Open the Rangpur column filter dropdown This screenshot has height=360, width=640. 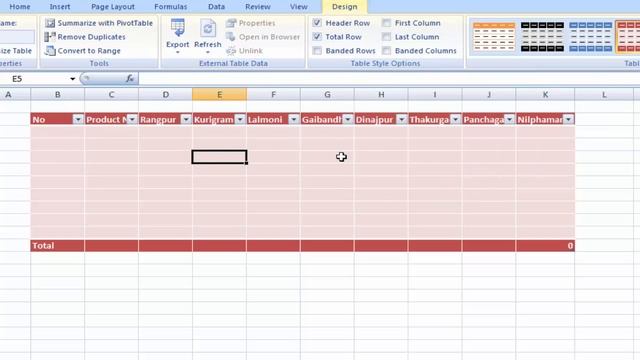click(x=186, y=119)
